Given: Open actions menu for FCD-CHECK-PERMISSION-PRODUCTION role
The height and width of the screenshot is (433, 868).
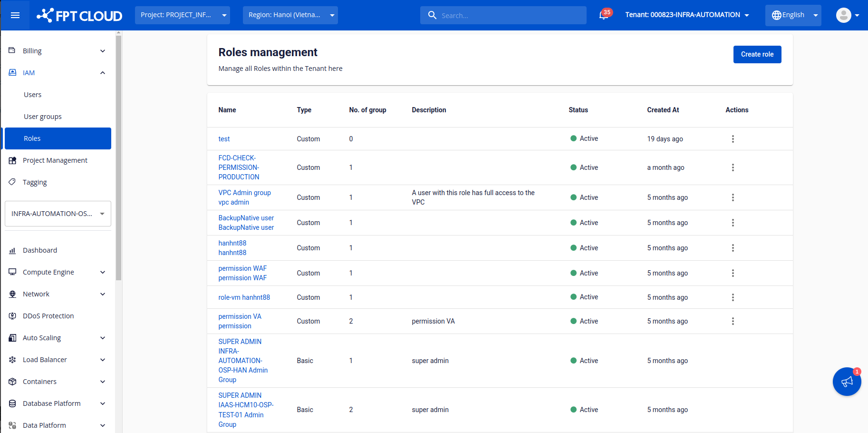Looking at the screenshot, I should coord(733,167).
